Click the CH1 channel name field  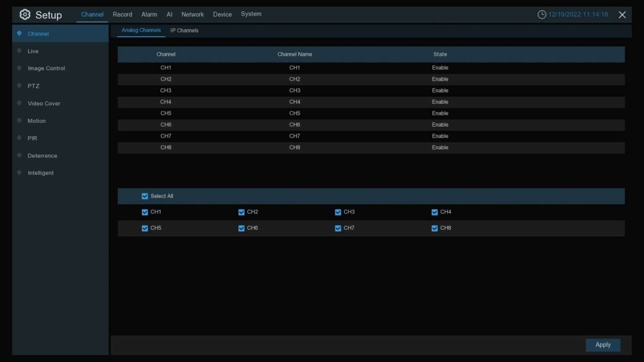coord(295,67)
